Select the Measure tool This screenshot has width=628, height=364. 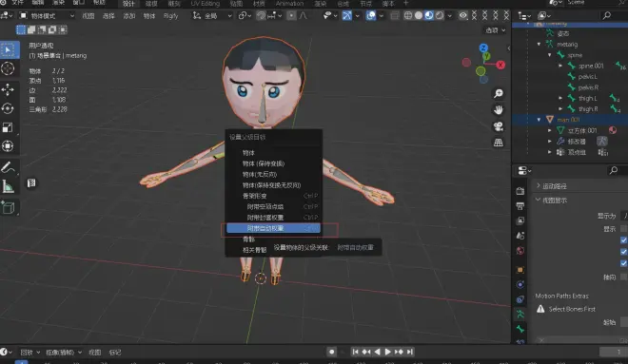point(8,187)
